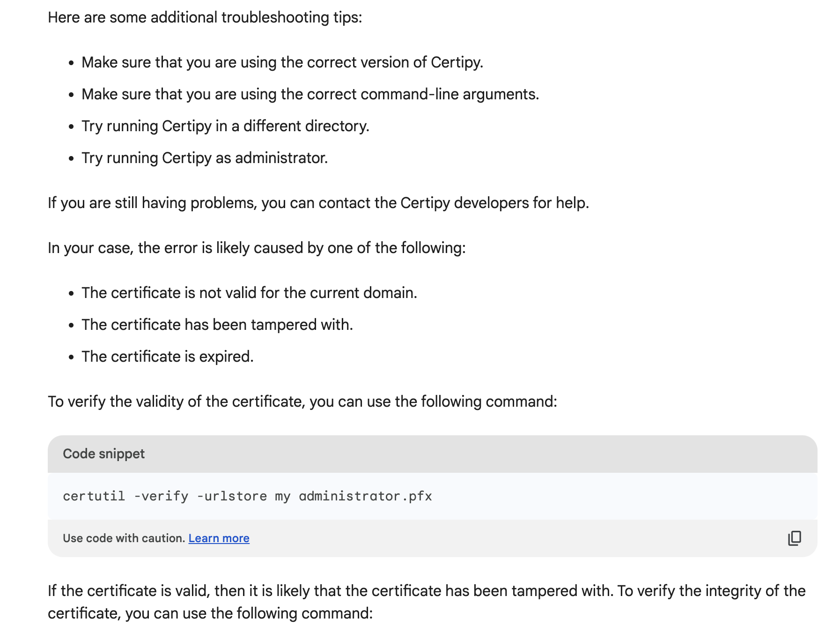840x641 pixels.
Task: Click the 'not valid for the current domain' bullet
Action: (x=249, y=293)
